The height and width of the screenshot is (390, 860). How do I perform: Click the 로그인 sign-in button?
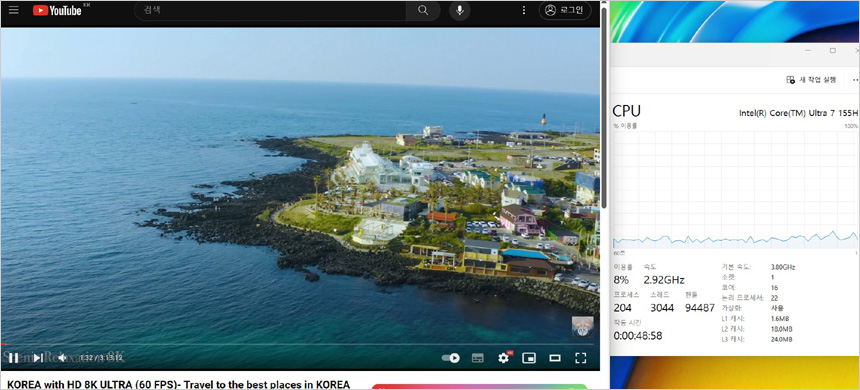pos(565,10)
